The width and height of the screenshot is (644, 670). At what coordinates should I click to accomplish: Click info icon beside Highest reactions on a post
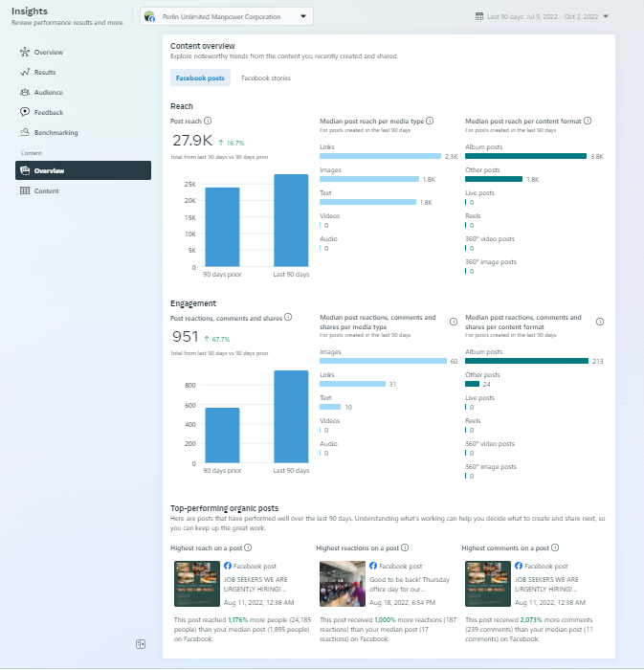(x=405, y=547)
